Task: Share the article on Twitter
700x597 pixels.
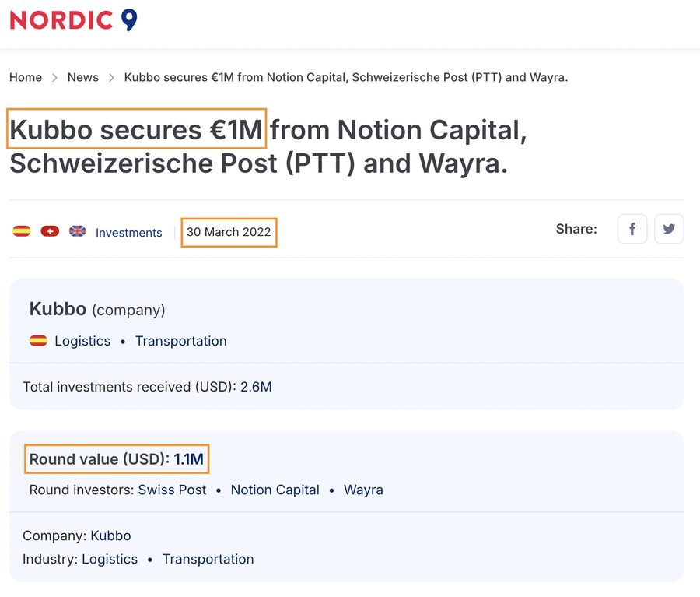Action: 669,229
